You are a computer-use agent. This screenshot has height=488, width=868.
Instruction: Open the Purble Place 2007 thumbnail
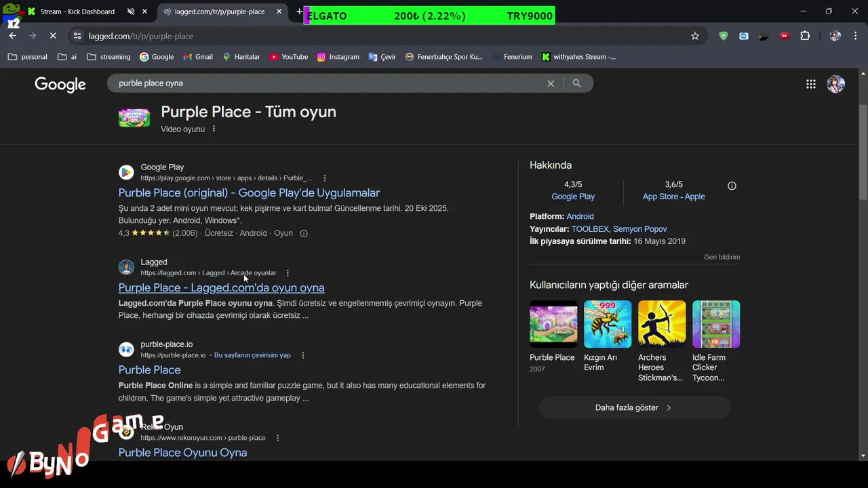tap(553, 325)
